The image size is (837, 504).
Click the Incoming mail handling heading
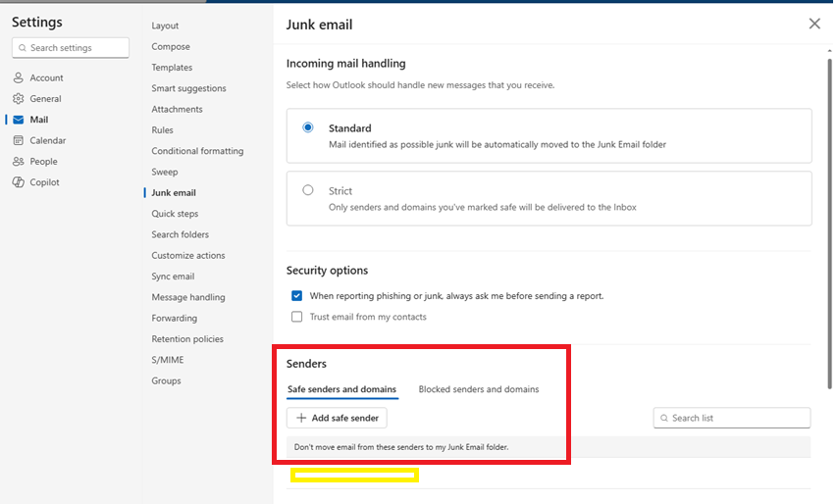click(346, 64)
